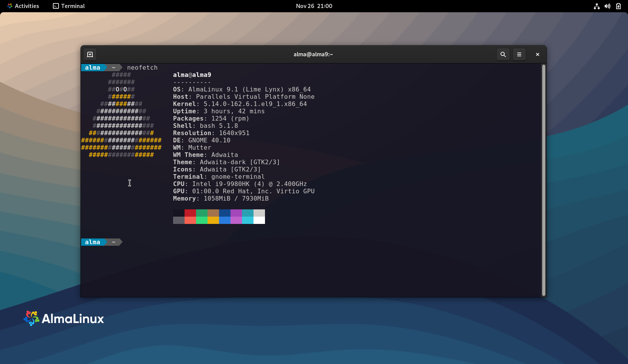This screenshot has height=364, width=628.
Task: Click the bold alma@alma9 header line
Action: [192, 75]
